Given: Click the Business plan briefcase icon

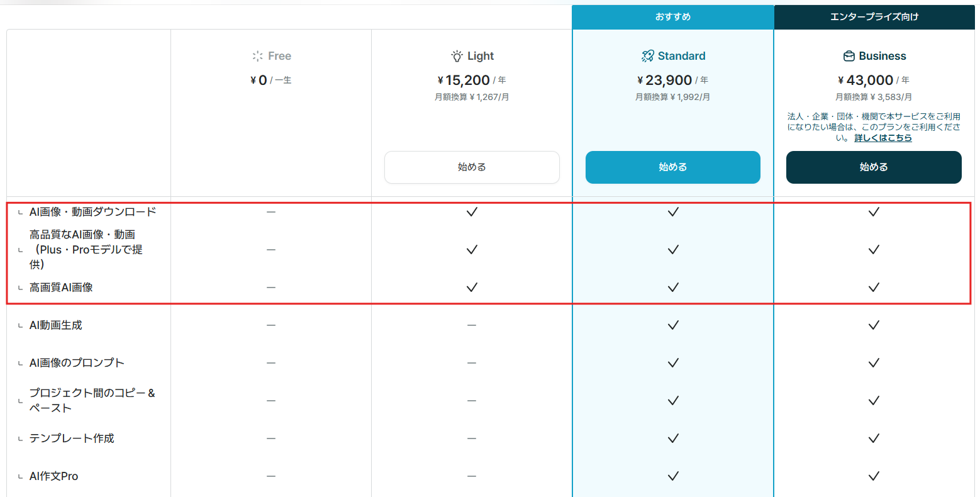Looking at the screenshot, I should pyautogui.click(x=849, y=56).
